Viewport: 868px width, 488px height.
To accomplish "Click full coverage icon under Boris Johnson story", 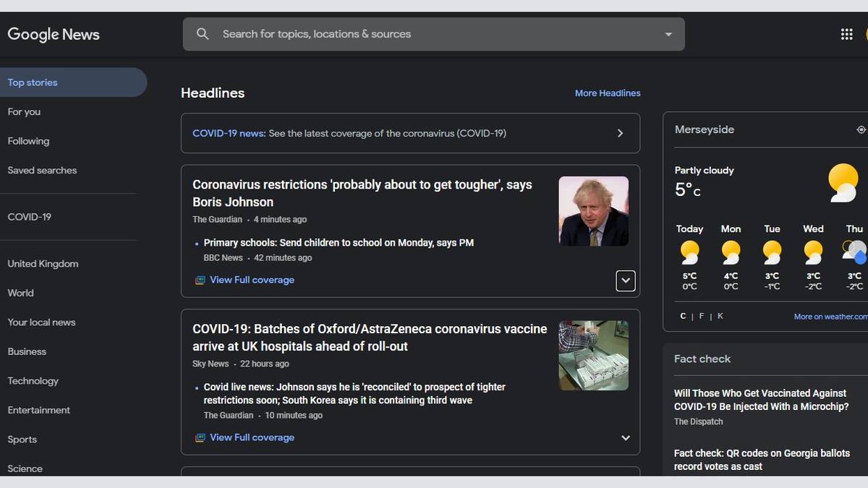I will (200, 280).
